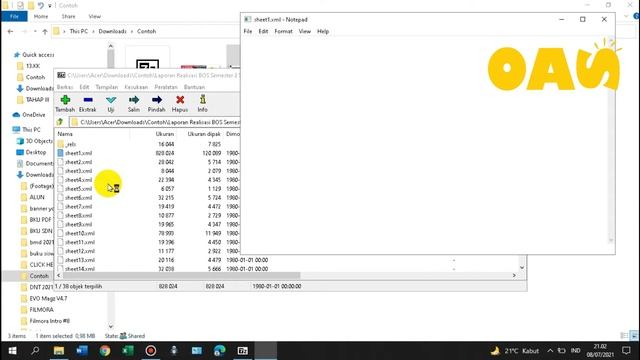Show hidden system tray icons
Screen dimensions: 640x360
click(x=550, y=351)
